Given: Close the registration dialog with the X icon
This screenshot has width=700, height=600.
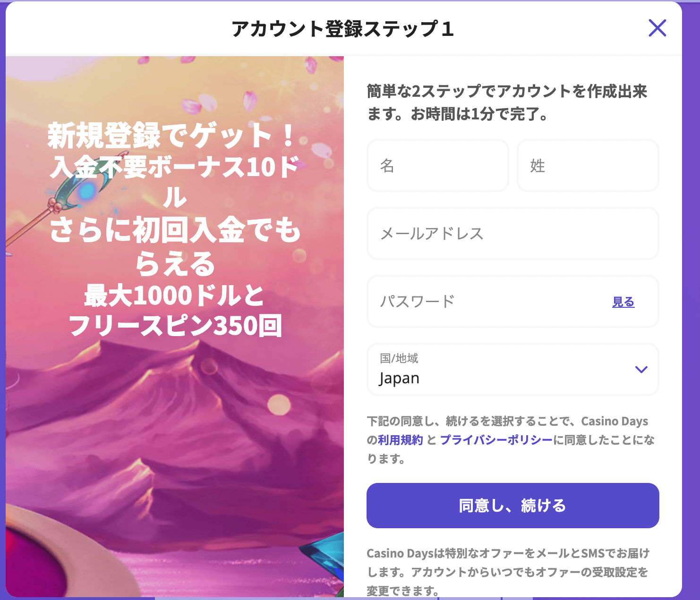Looking at the screenshot, I should point(657,28).
